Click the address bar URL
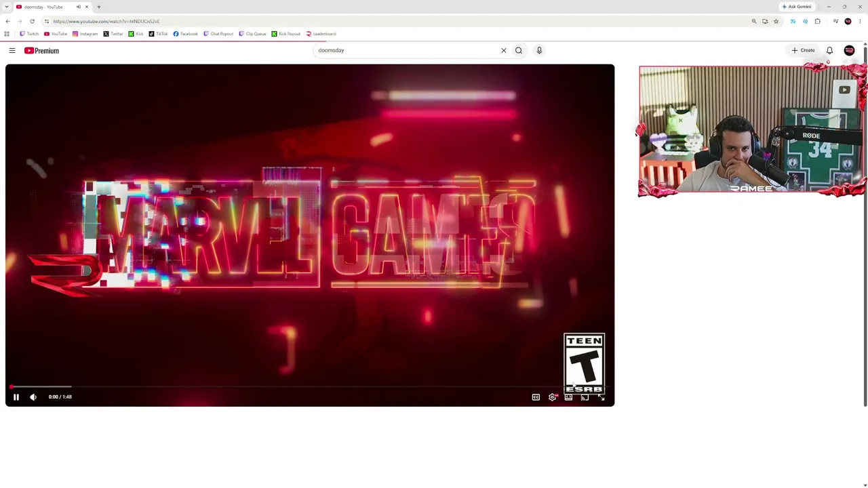 (x=106, y=22)
